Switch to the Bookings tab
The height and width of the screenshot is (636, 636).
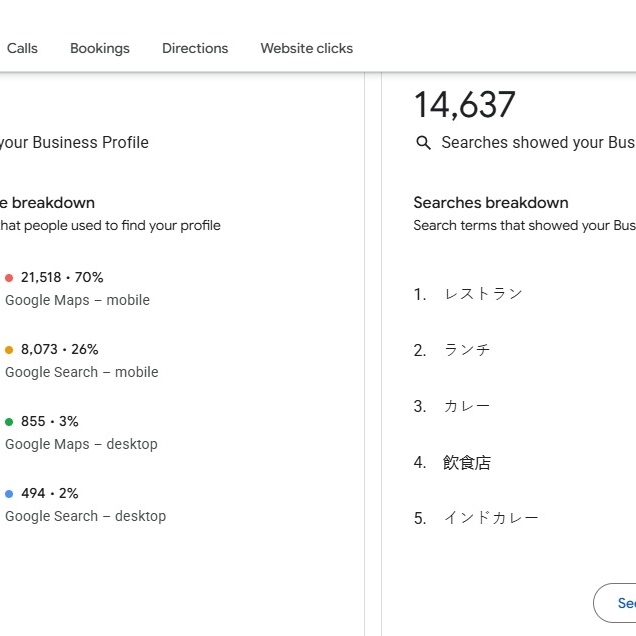[100, 48]
